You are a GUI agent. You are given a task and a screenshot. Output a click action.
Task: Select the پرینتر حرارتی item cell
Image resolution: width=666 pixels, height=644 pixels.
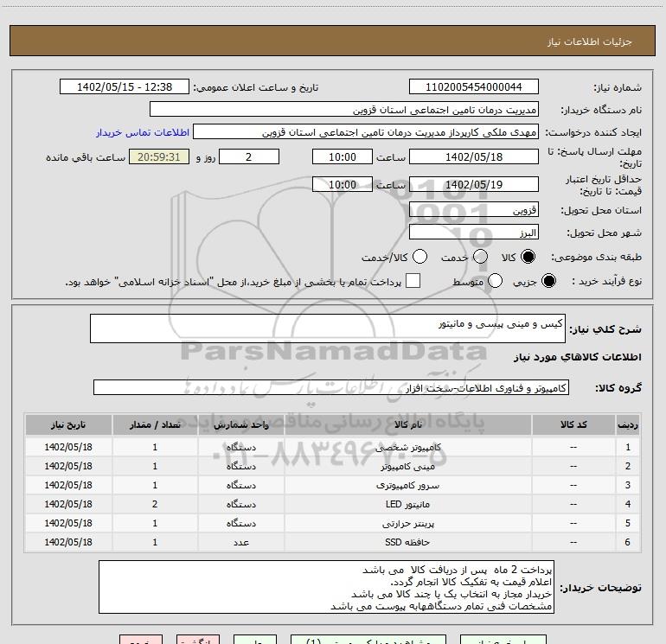407,523
